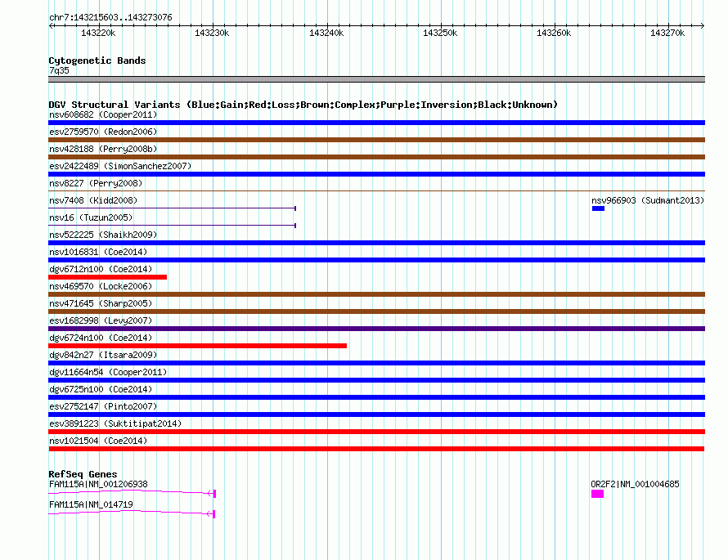Click the blue nsv1016831 gain bar
The width and height of the screenshot is (728, 560).
tap(376, 260)
